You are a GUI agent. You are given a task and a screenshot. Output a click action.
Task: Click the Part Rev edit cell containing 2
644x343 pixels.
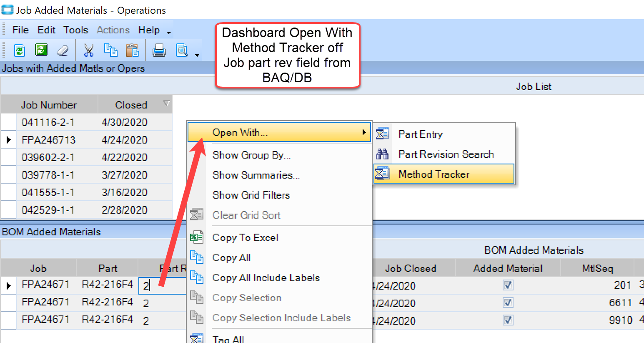163,286
